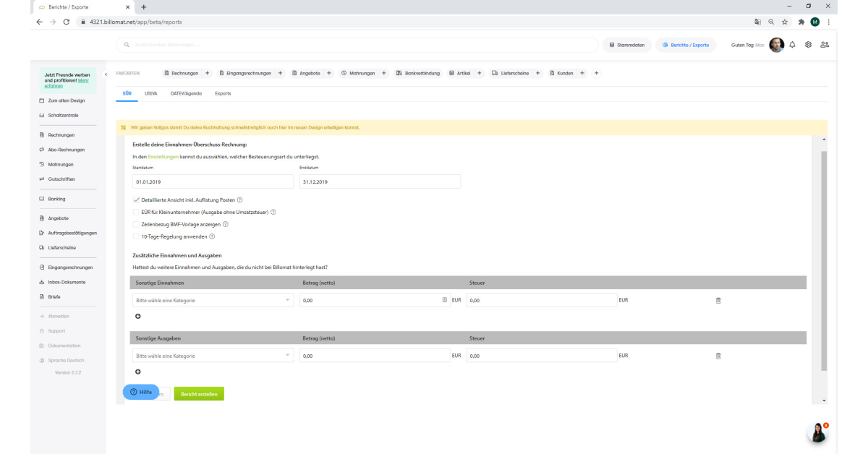Follow the Einstellungen link

click(163, 156)
